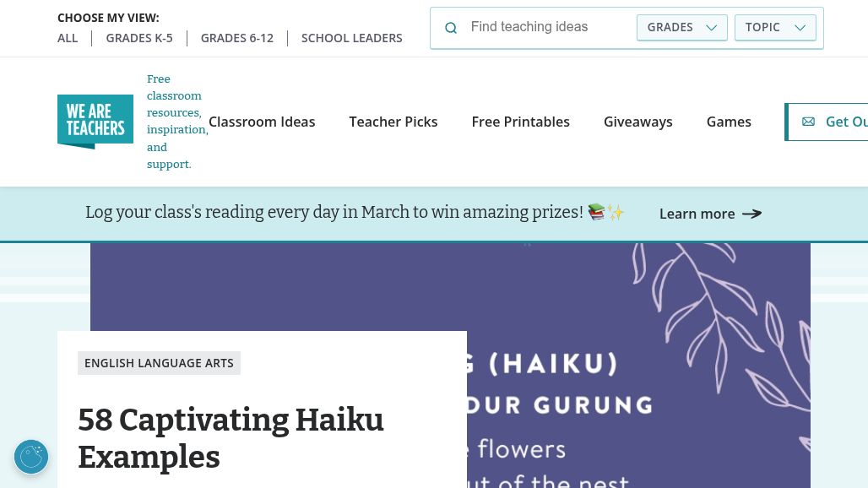868x488 pixels.
Task: Open the Classroom Ideas menu
Action: [x=262, y=122]
